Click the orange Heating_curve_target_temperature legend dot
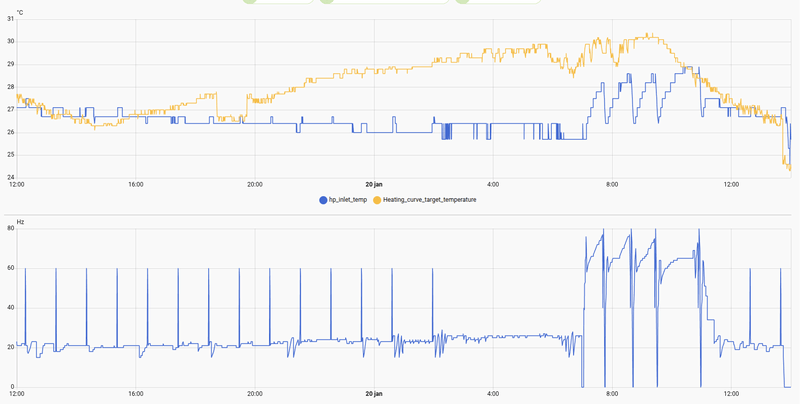 (377, 200)
